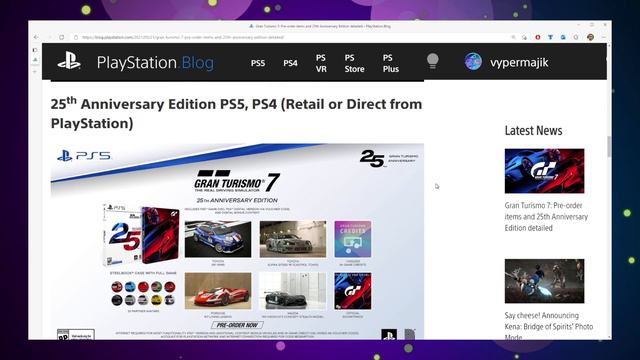Open the PS5 menu item
This screenshot has width=640, height=360.
(x=258, y=63)
